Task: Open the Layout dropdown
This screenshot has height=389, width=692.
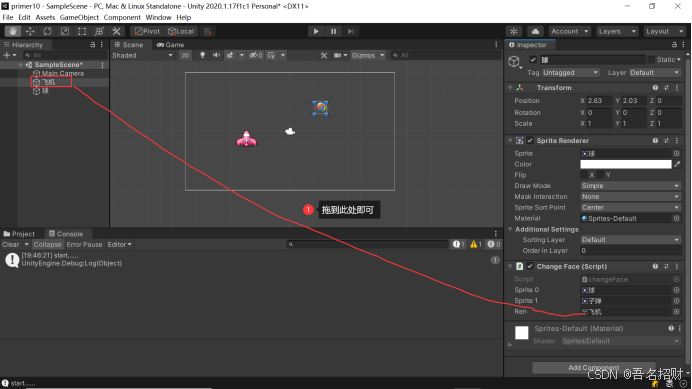Action: click(x=665, y=31)
